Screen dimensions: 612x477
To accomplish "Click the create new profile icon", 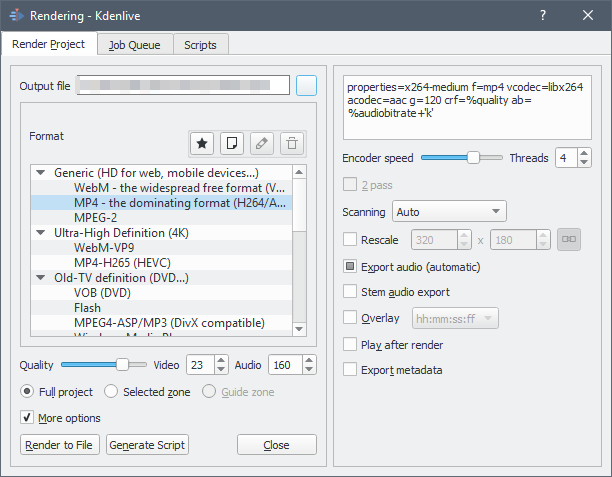I will (x=231, y=144).
